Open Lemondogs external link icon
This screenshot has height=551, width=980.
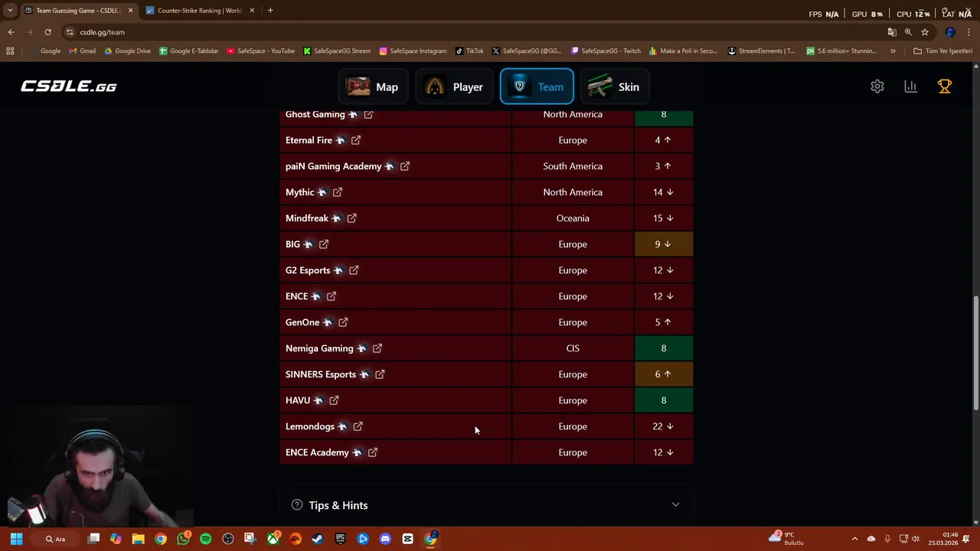(358, 426)
